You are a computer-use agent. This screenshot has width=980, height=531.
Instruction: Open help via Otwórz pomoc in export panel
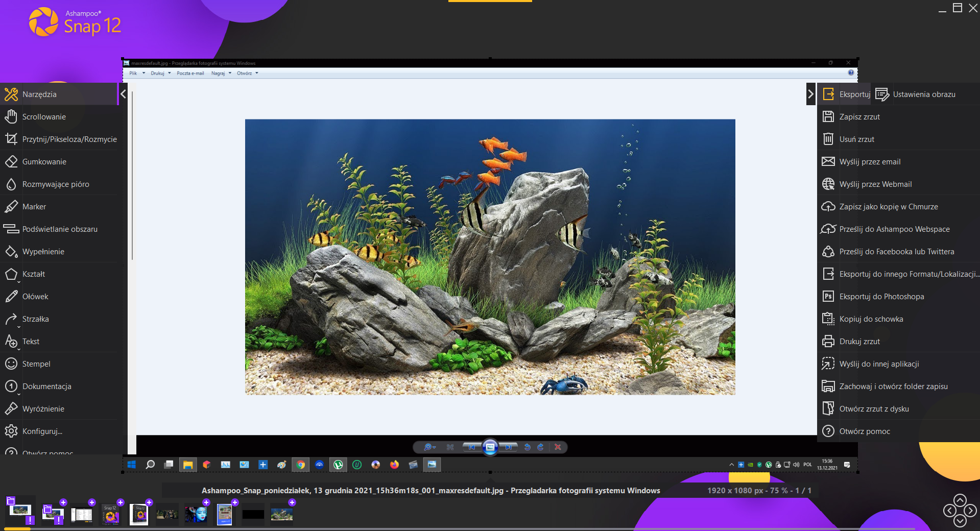[899, 431]
